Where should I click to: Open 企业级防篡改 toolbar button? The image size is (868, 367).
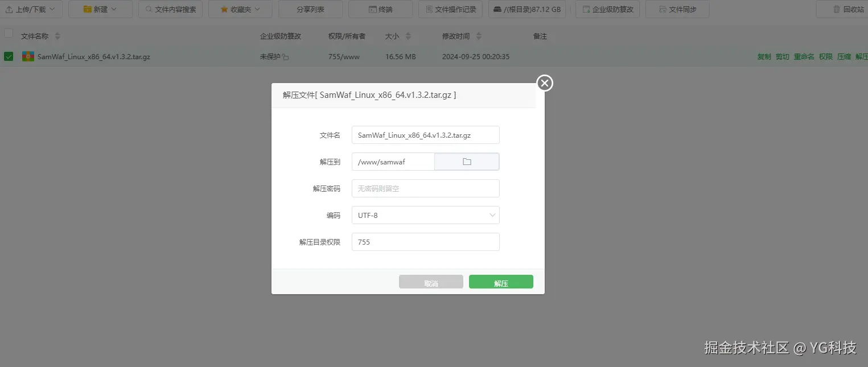tap(608, 9)
